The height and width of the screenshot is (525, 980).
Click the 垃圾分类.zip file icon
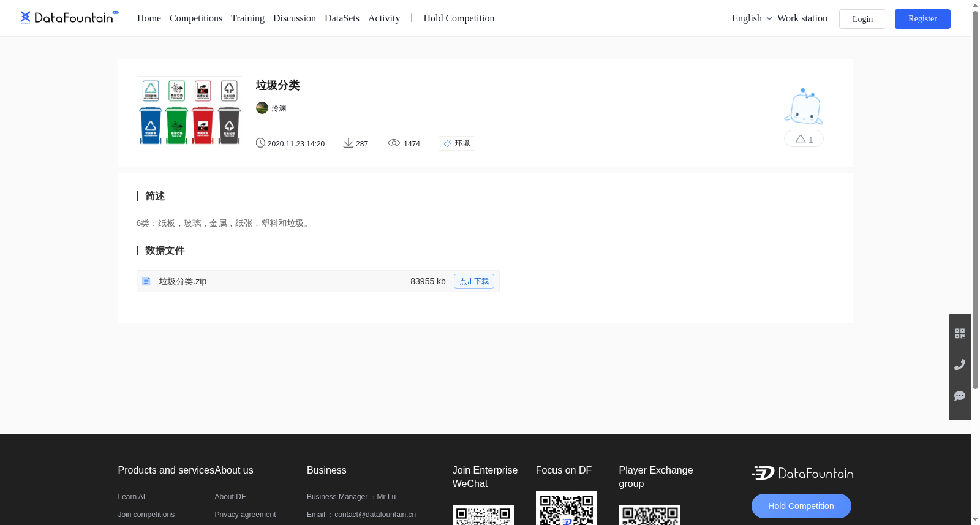tap(146, 281)
